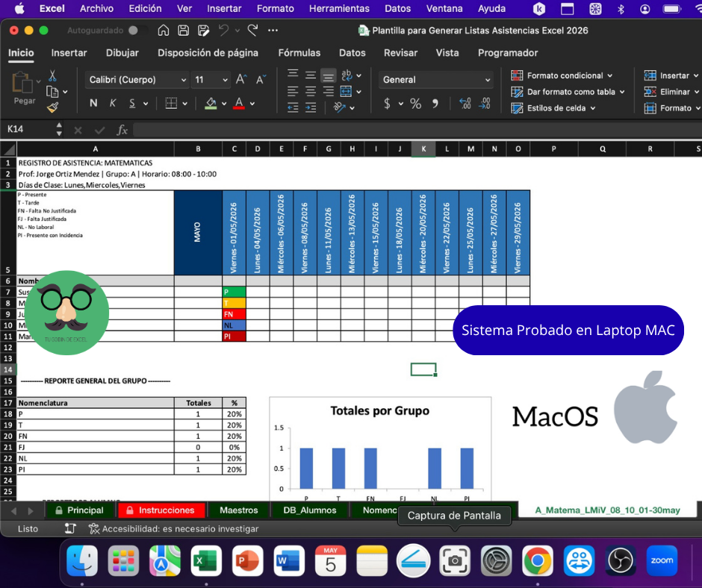This screenshot has width=702, height=588.
Task: Toggle italic K formatting
Action: [113, 104]
